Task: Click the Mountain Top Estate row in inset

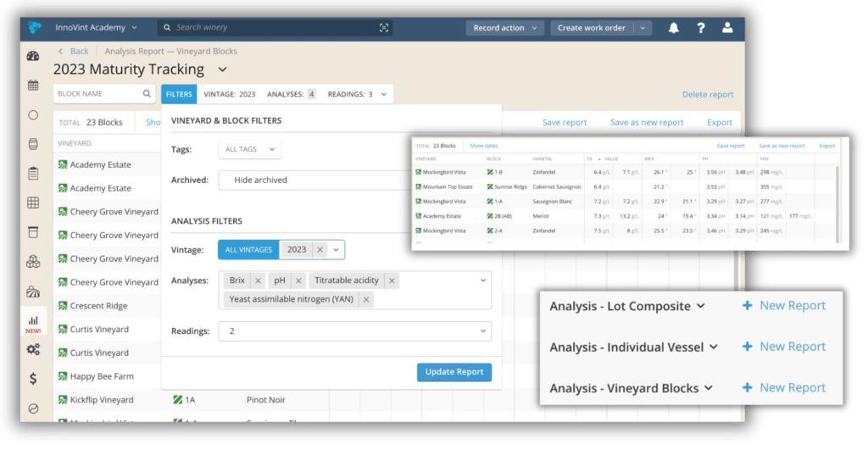Action: click(x=625, y=187)
